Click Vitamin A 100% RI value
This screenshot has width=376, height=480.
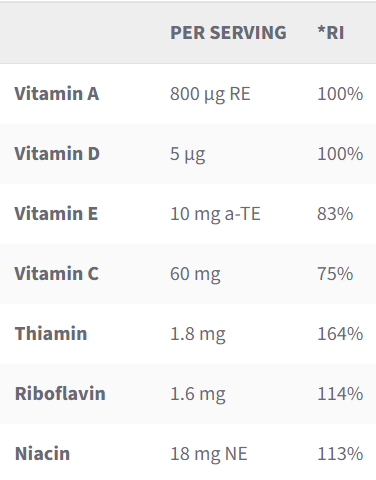click(x=340, y=94)
